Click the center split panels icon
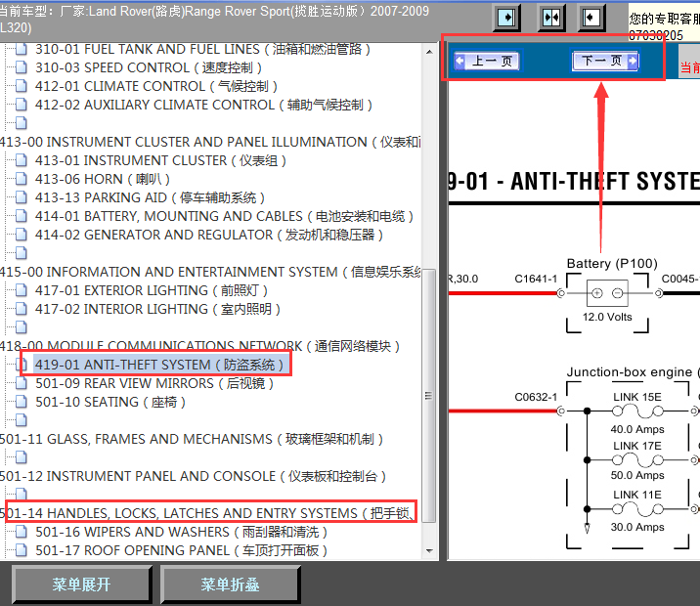Viewport: 700px width, 606px height. 551,18
